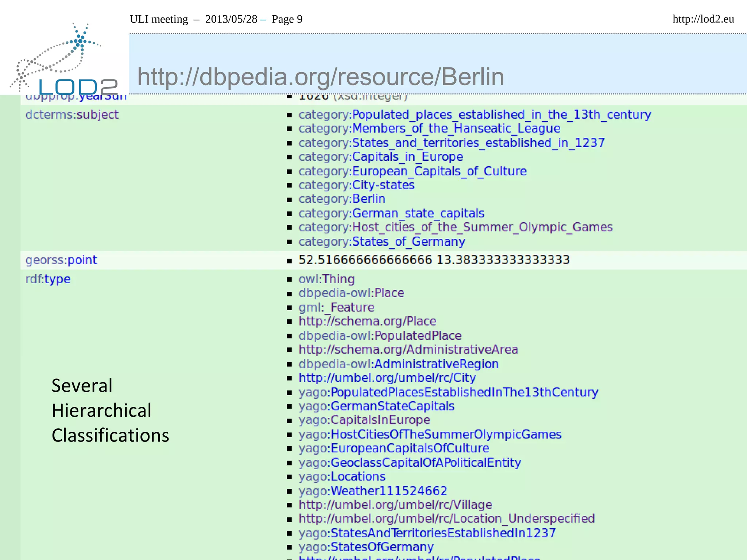The width and height of the screenshot is (747, 560).
Task: Open the georss:point property link
Action: (x=61, y=260)
